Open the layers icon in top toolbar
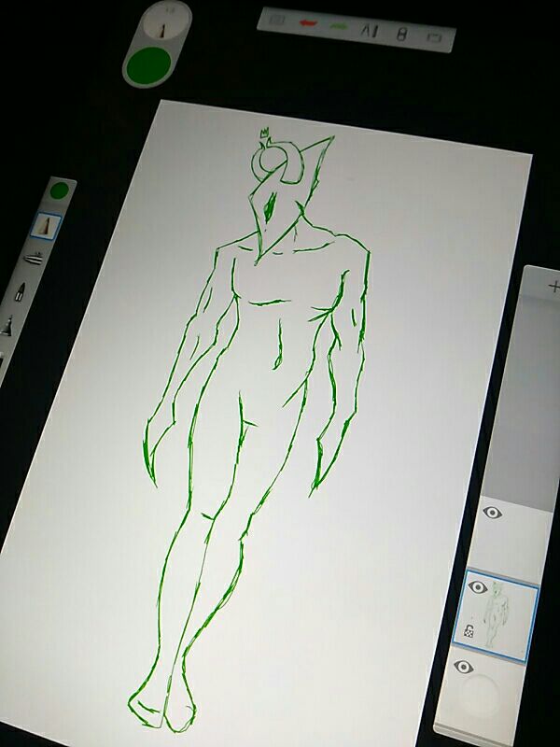 (401, 34)
